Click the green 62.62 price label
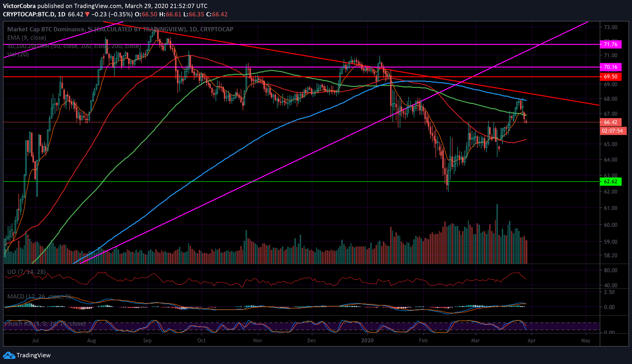This screenshot has height=364, width=632. coord(611,181)
